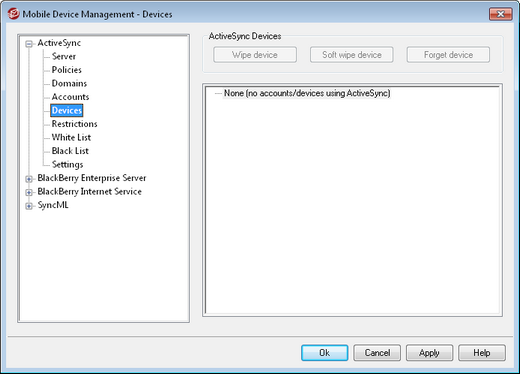Image resolution: width=520 pixels, height=374 pixels.
Task: Open the Policies tree item
Action: (67, 70)
